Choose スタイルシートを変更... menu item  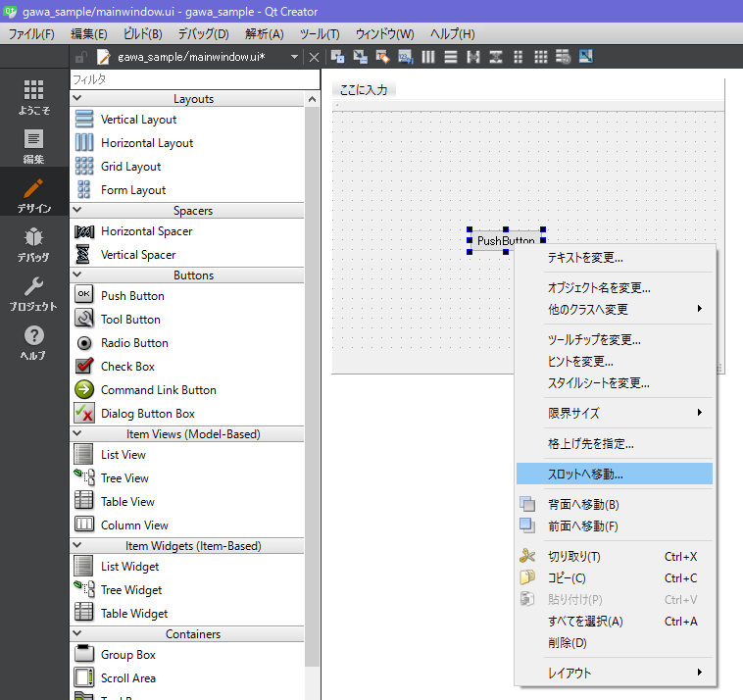coord(615,383)
